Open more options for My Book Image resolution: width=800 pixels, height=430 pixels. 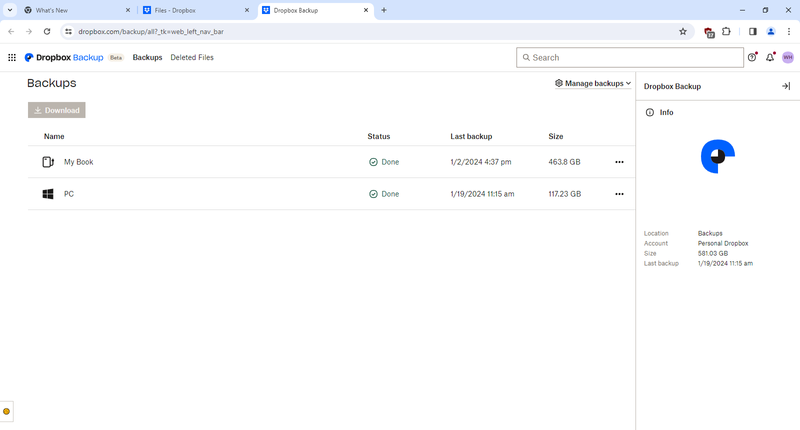[x=619, y=162]
